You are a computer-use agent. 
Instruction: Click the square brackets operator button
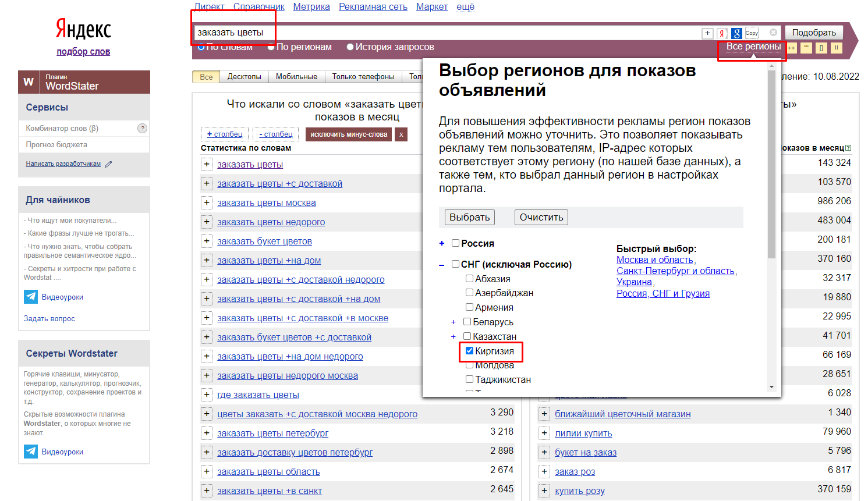821,48
